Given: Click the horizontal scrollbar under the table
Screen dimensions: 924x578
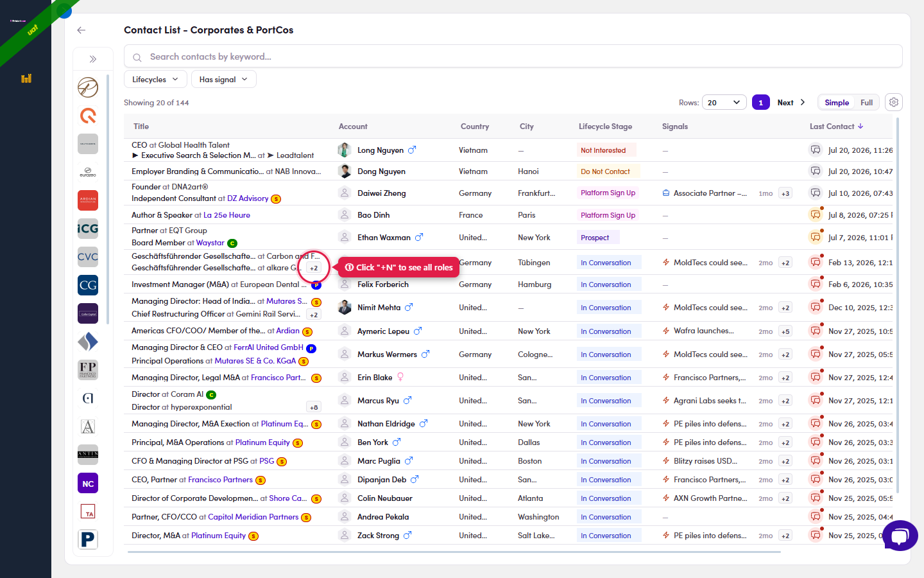Looking at the screenshot, I should coord(454,552).
